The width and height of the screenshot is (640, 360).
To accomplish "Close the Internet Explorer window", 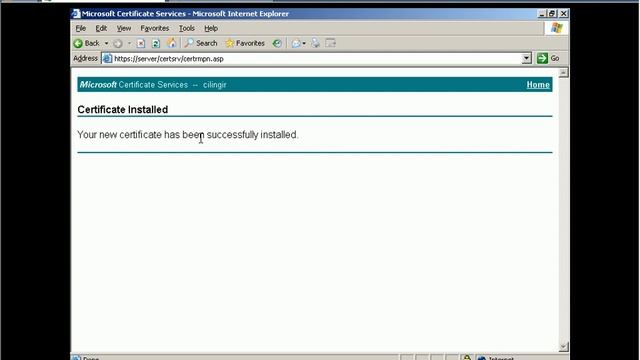I will click(564, 14).
